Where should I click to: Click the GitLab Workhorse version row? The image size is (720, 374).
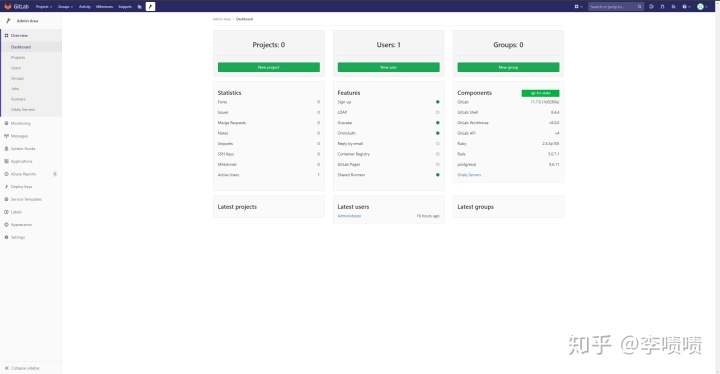point(508,123)
